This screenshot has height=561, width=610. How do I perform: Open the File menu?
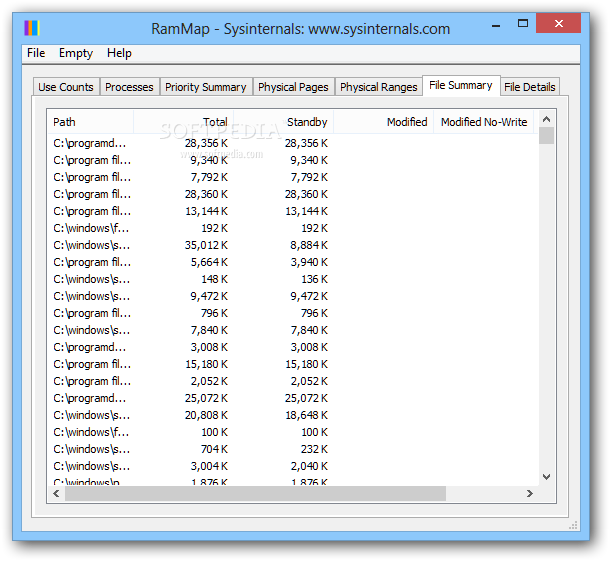point(36,53)
